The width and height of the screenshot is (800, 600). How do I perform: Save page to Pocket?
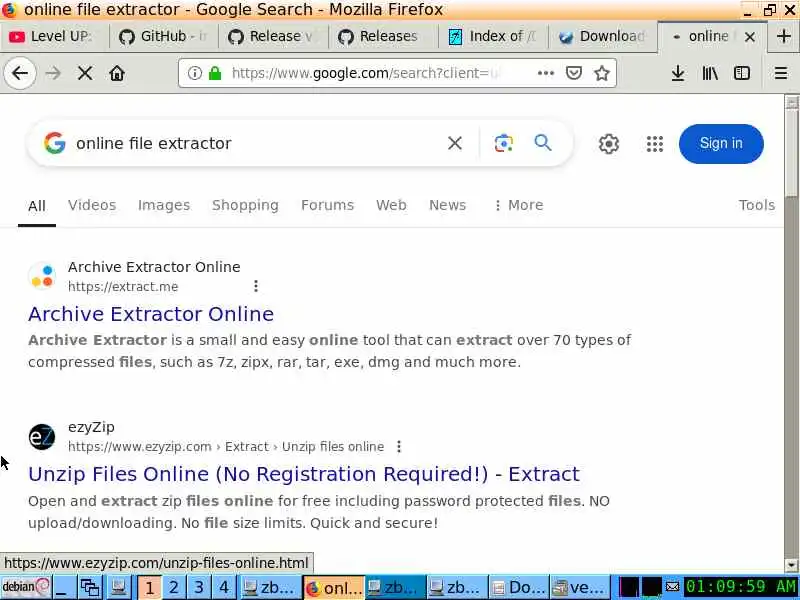tap(574, 73)
